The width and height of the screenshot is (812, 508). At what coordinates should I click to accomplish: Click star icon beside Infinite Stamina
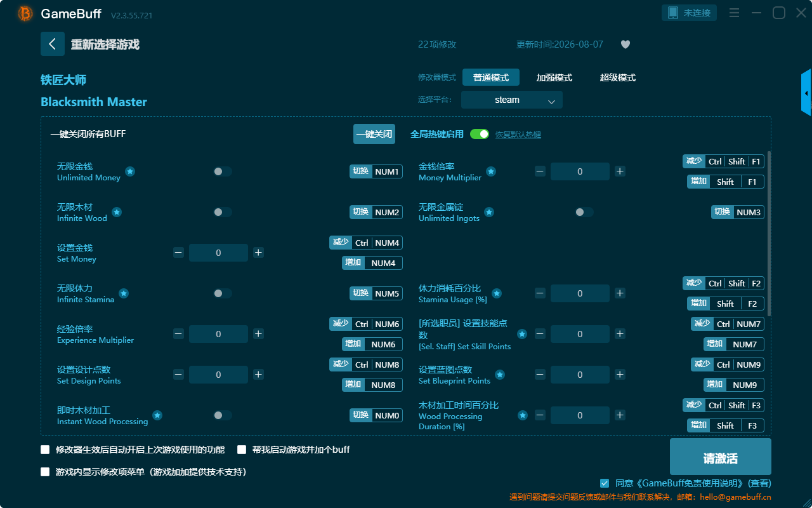tap(124, 293)
